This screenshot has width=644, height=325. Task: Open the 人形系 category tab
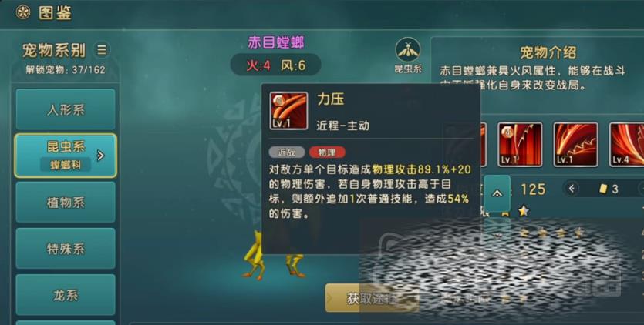click(66, 109)
